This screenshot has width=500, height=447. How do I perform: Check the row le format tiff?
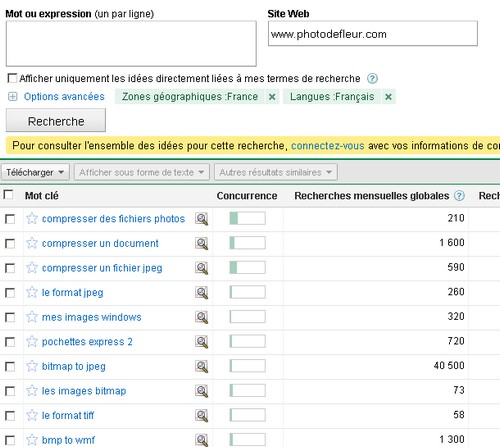10,416
